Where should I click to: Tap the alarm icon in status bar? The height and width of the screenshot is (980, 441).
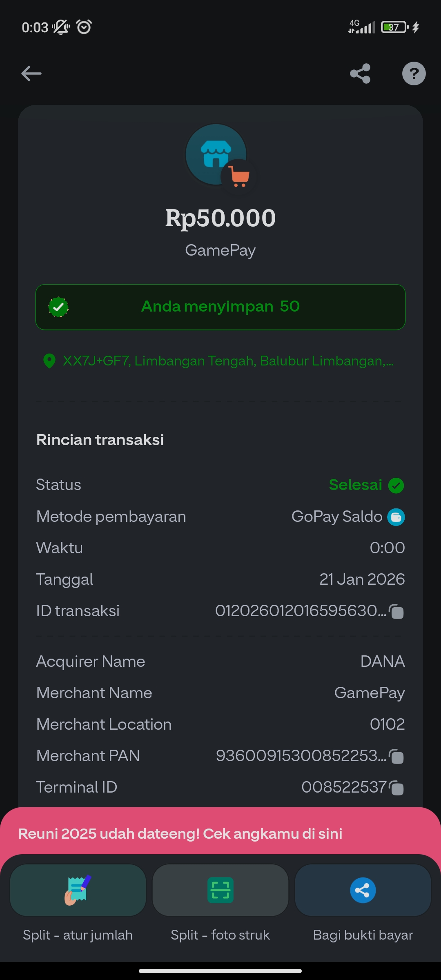[84, 27]
